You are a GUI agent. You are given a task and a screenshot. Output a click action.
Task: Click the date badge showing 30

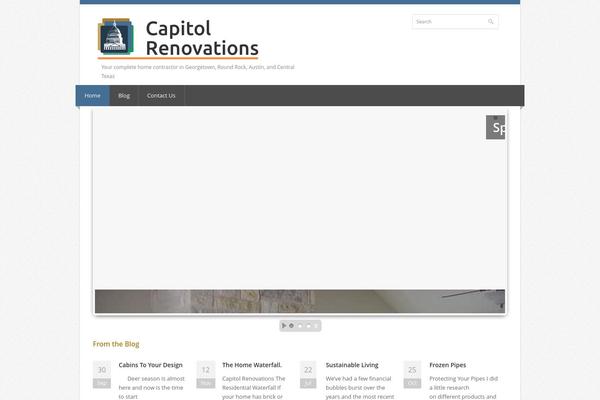(102, 375)
